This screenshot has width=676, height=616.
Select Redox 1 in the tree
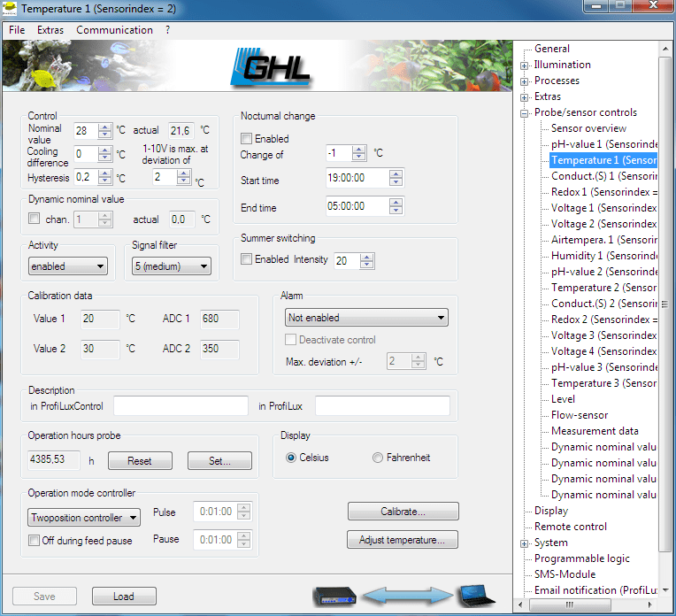(603, 192)
